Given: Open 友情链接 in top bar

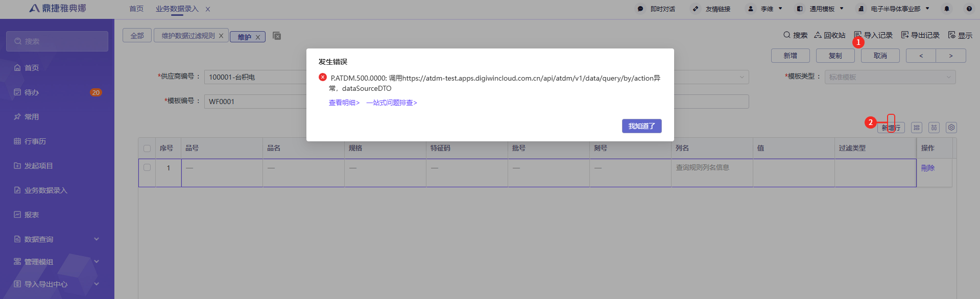Looking at the screenshot, I should pos(711,9).
